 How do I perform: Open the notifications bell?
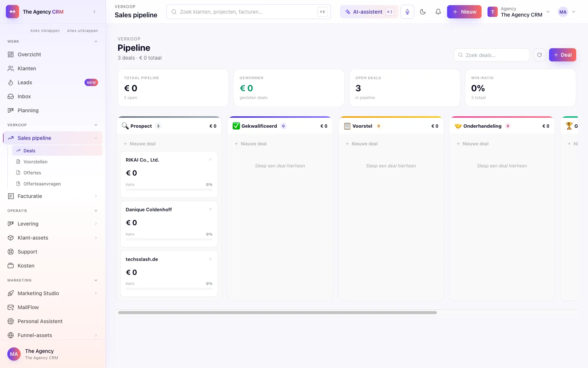[x=438, y=12]
